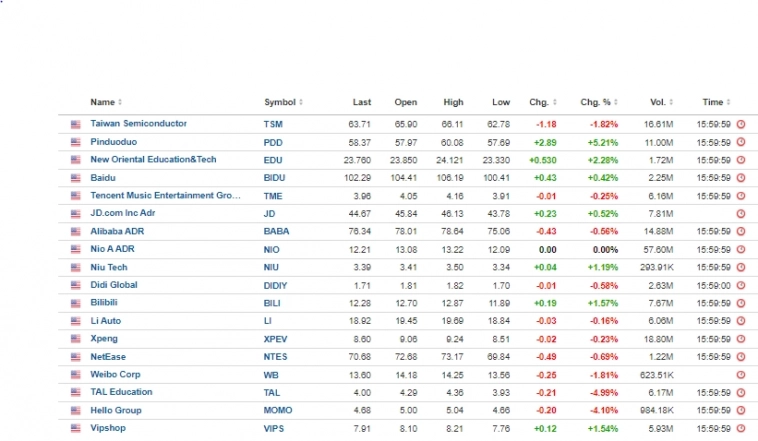Click the clock icon in Weibo Corp row
Viewport: 758px width, 441px height.
741,374
